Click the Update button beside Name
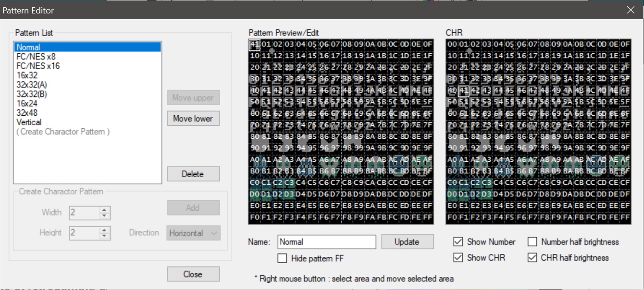 [x=408, y=242]
